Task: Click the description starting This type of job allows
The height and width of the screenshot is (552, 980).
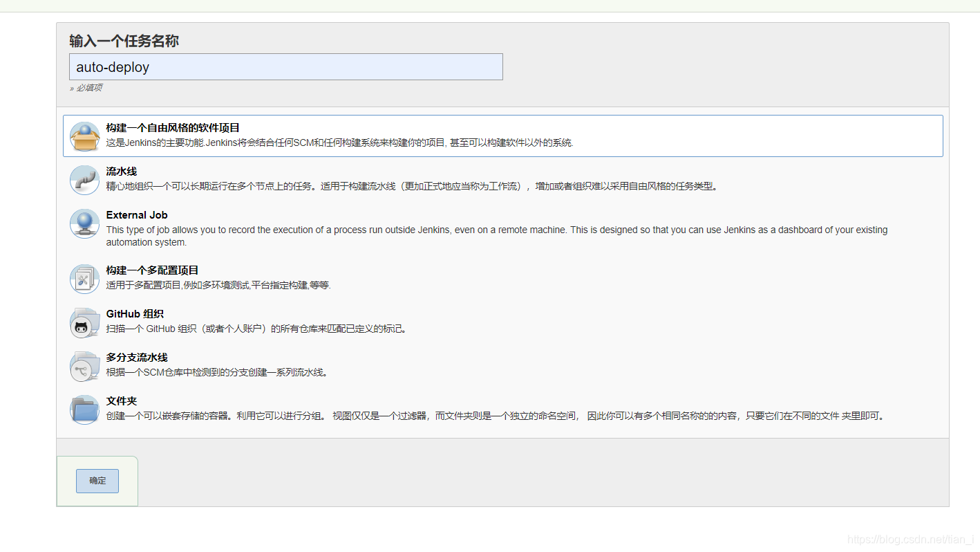Action: point(497,236)
